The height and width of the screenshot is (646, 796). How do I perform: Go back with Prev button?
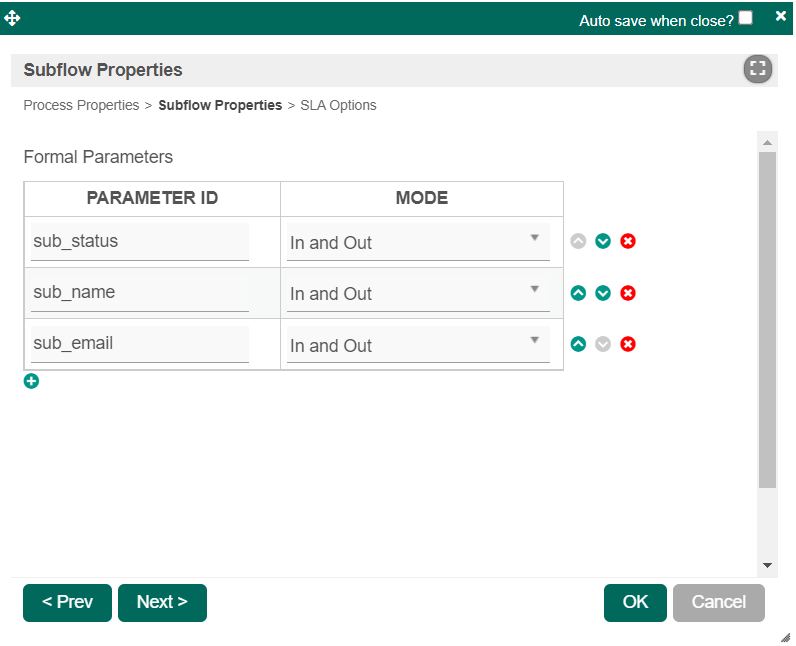[67, 602]
